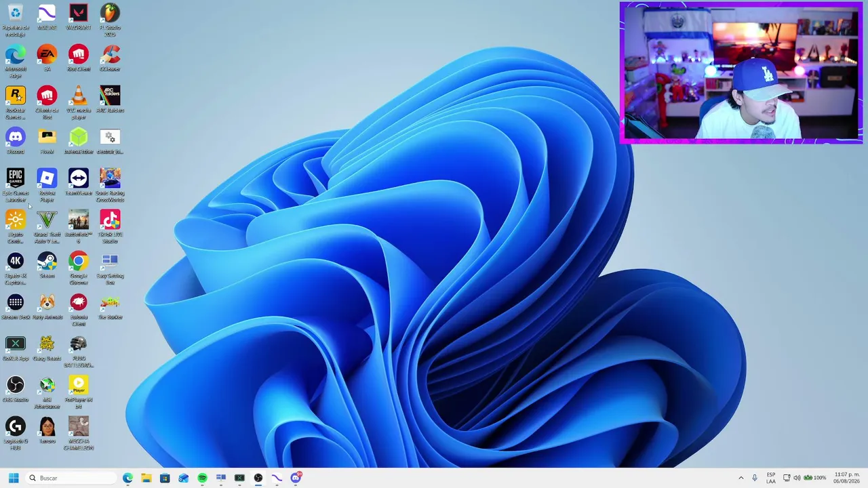This screenshot has width=868, height=488.
Task: Select the PotPlayer 64 bit shortcut
Action: coord(79,392)
